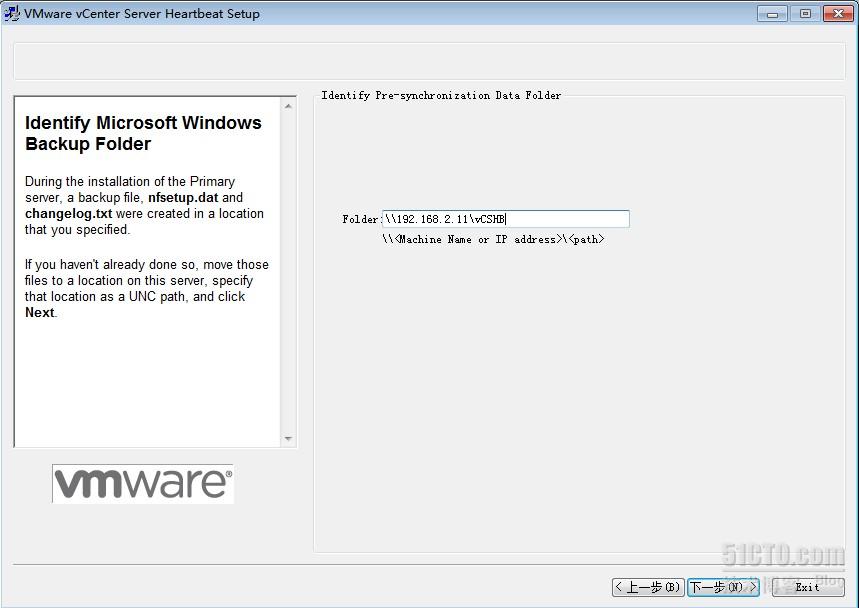Click the 'Folder:' label
This screenshot has width=859, height=608.
tap(361, 219)
